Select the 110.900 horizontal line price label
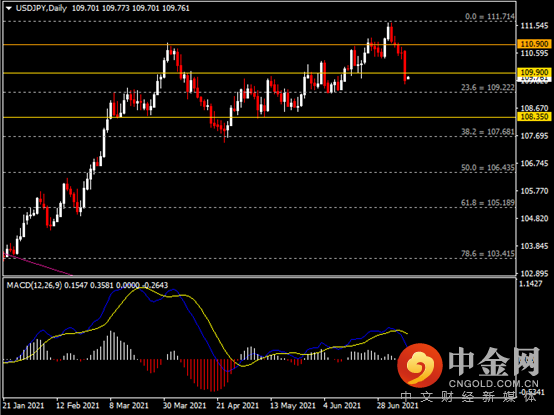Image resolution: width=554 pixels, height=415 pixels. (x=534, y=44)
